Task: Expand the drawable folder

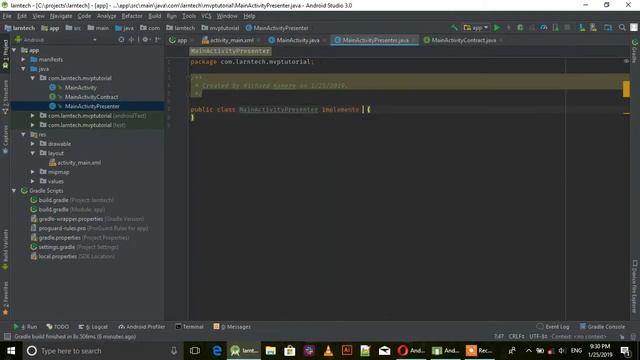Action: tap(33, 144)
